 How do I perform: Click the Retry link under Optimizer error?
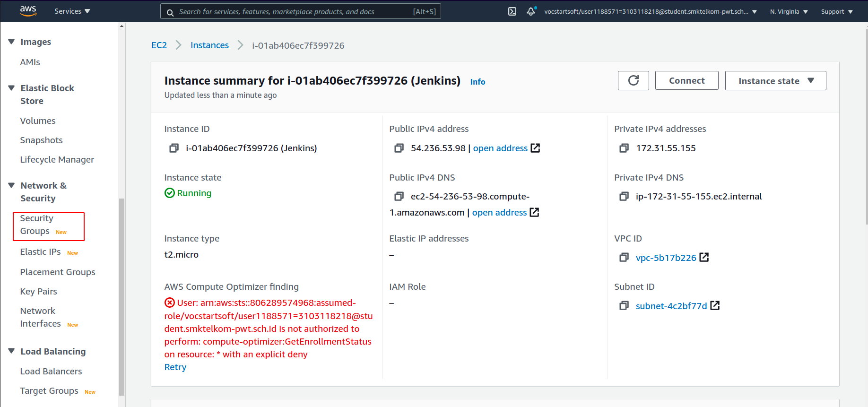click(x=175, y=367)
